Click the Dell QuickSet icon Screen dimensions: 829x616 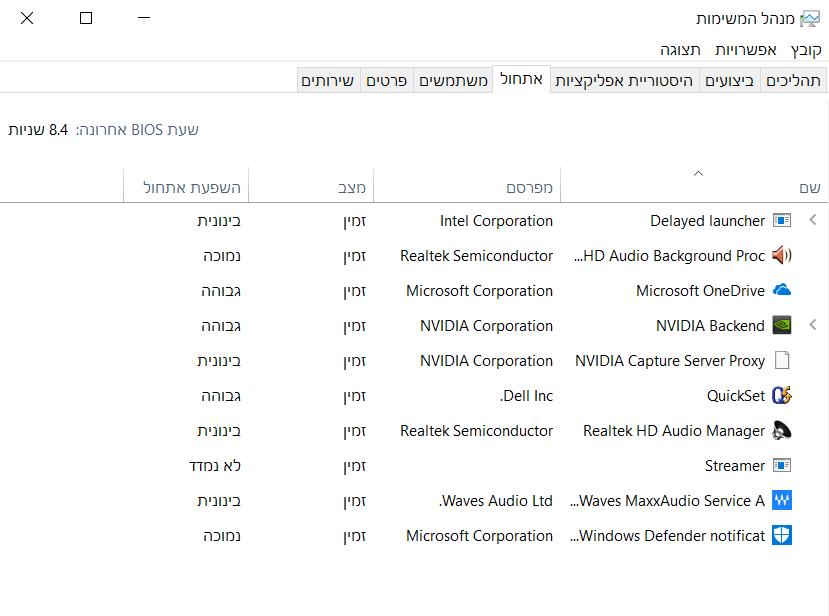(x=782, y=396)
